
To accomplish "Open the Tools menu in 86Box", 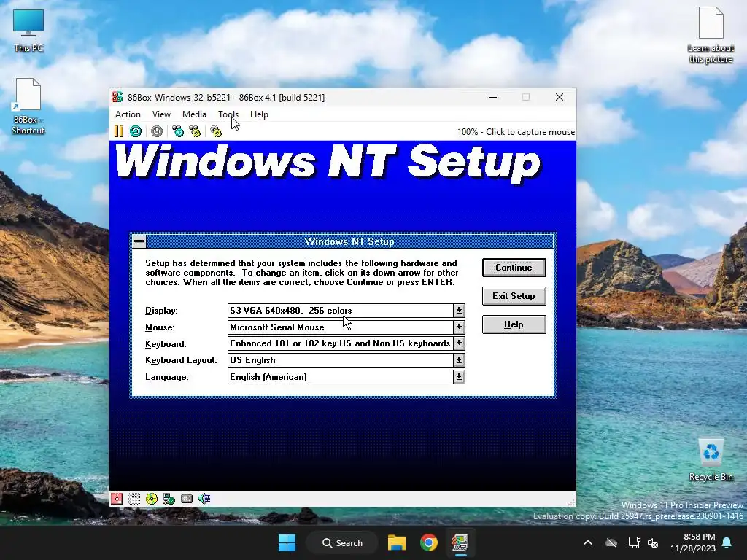I will pyautogui.click(x=228, y=114).
